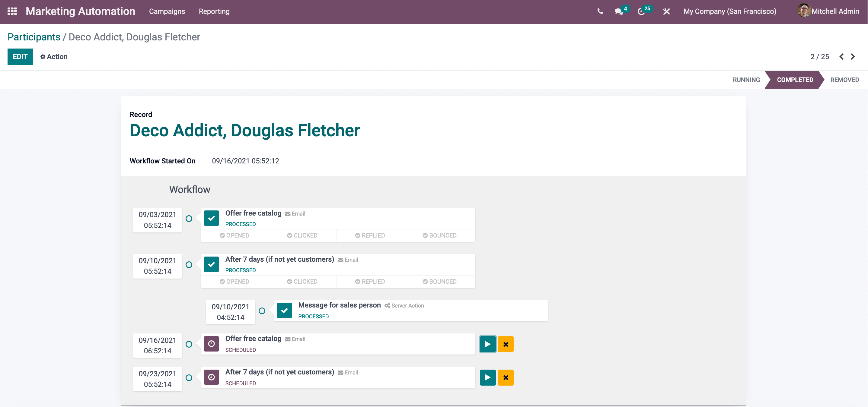Viewport: 868px width, 407px height.
Task: Click timeline marker for Message for sales person
Action: tap(262, 311)
